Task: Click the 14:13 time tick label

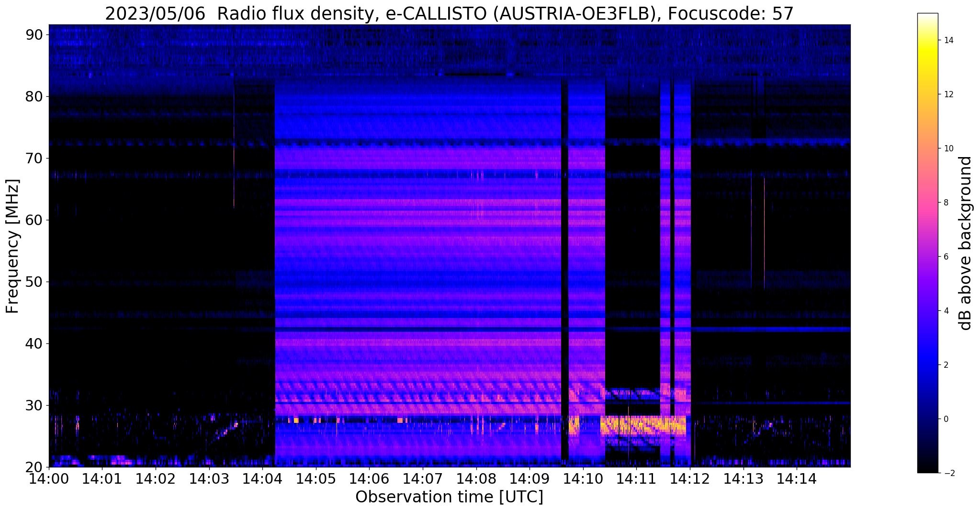Action: pyautogui.click(x=743, y=479)
